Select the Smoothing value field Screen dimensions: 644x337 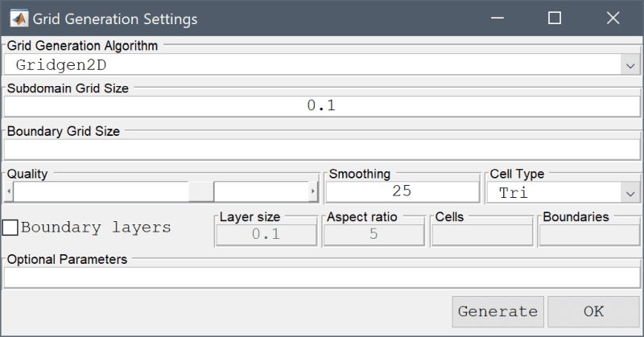point(402,191)
